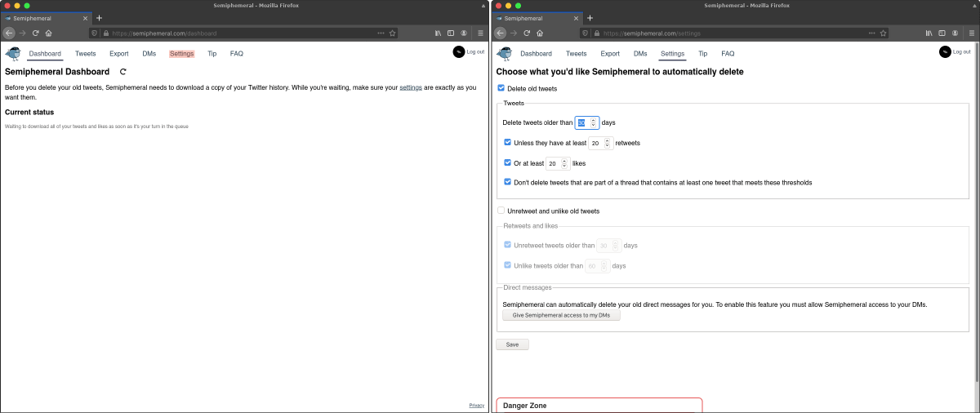
Task: Click the Unlike tweets older than days field
Action: tap(597, 265)
